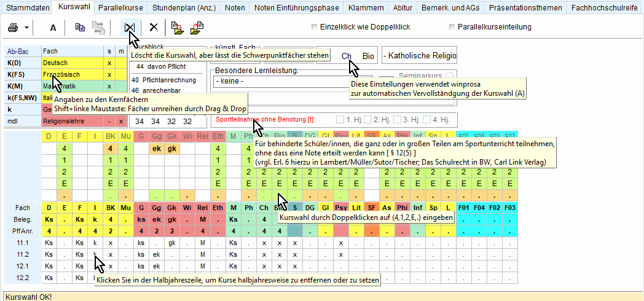Click the Deutsch row in Kernfächer table
This screenshot has width=644, height=301.
tap(68, 63)
